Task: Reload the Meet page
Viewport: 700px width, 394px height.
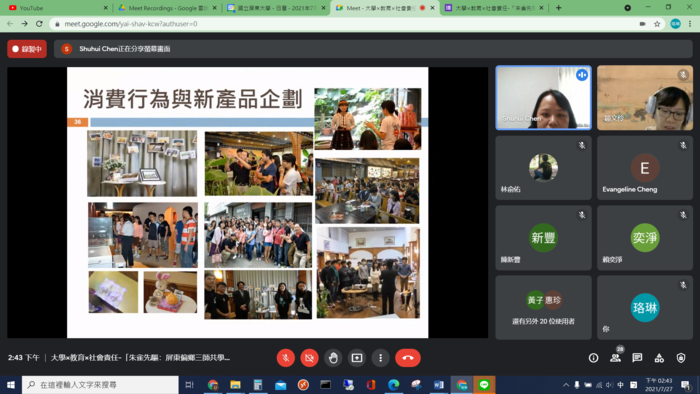Action: pos(39,24)
